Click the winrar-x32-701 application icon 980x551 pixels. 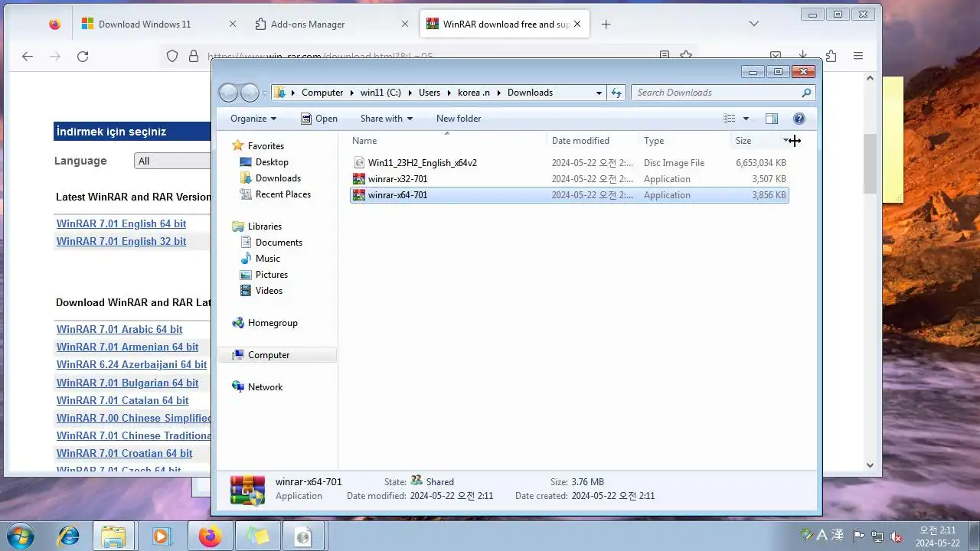pos(359,179)
